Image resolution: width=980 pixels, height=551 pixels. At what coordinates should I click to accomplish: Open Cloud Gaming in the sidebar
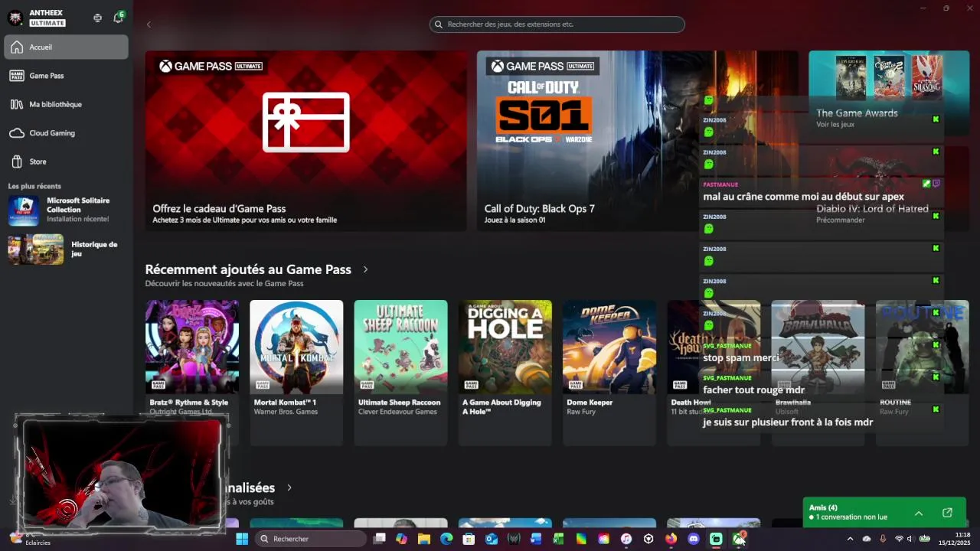[x=67, y=133]
